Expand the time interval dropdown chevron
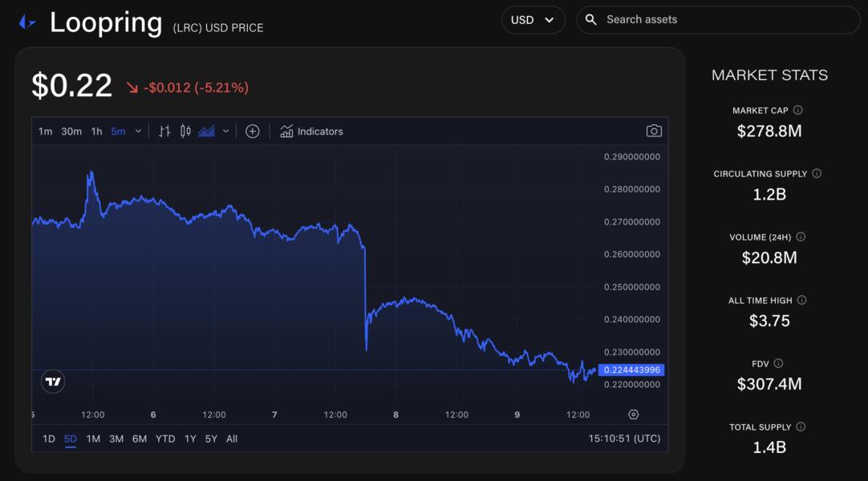The image size is (868, 481). point(139,131)
